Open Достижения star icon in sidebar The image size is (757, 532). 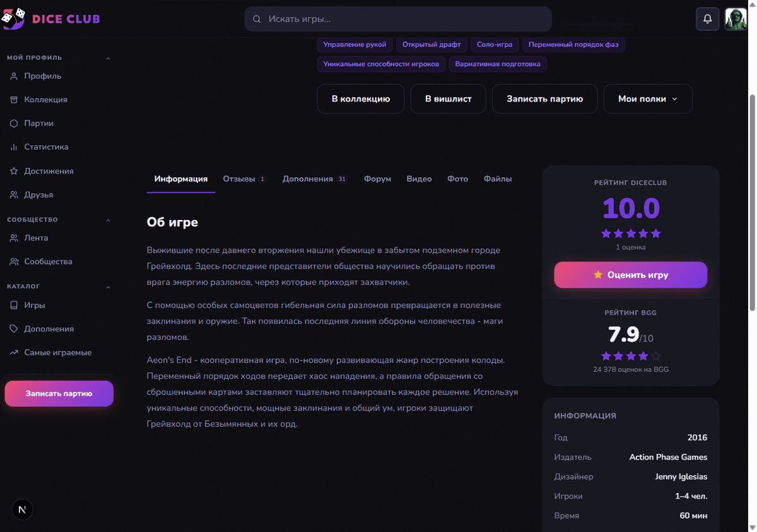click(x=14, y=171)
